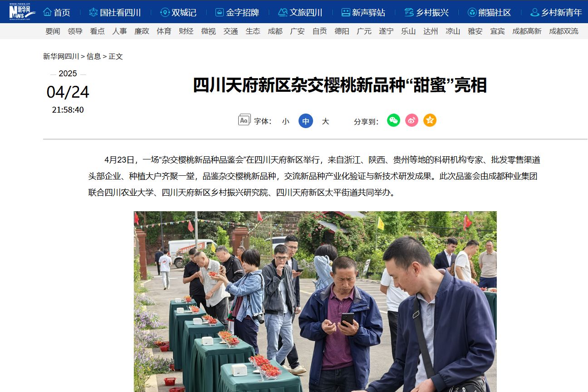Open 乡村新青年 in top navigation

tap(556, 13)
